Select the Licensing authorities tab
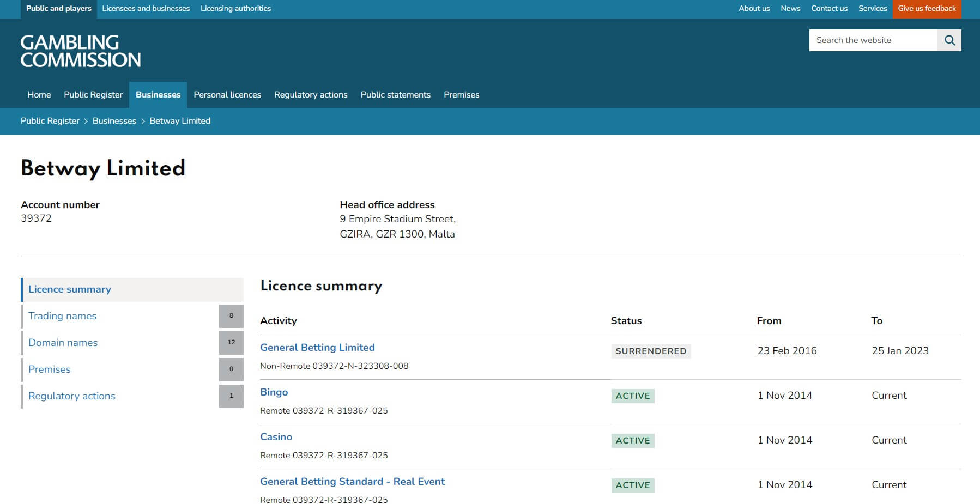Viewport: 980px width, 504px height. 235,9
